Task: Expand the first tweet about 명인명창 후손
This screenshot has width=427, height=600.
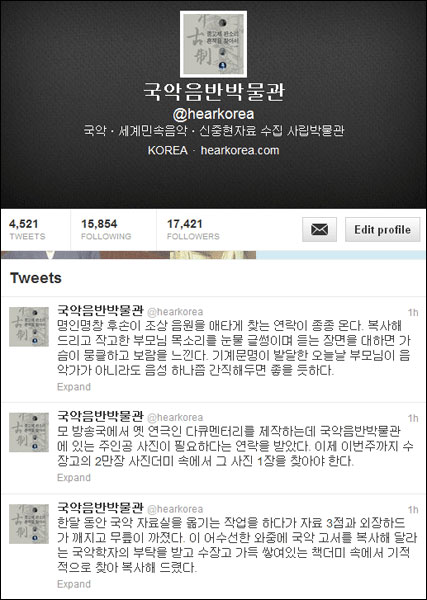Action: tap(74, 387)
